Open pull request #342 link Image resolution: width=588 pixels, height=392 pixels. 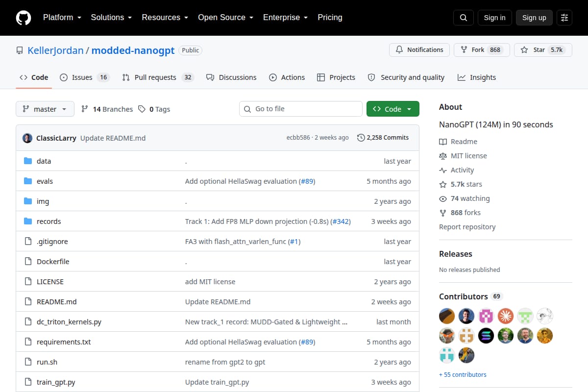pos(341,221)
